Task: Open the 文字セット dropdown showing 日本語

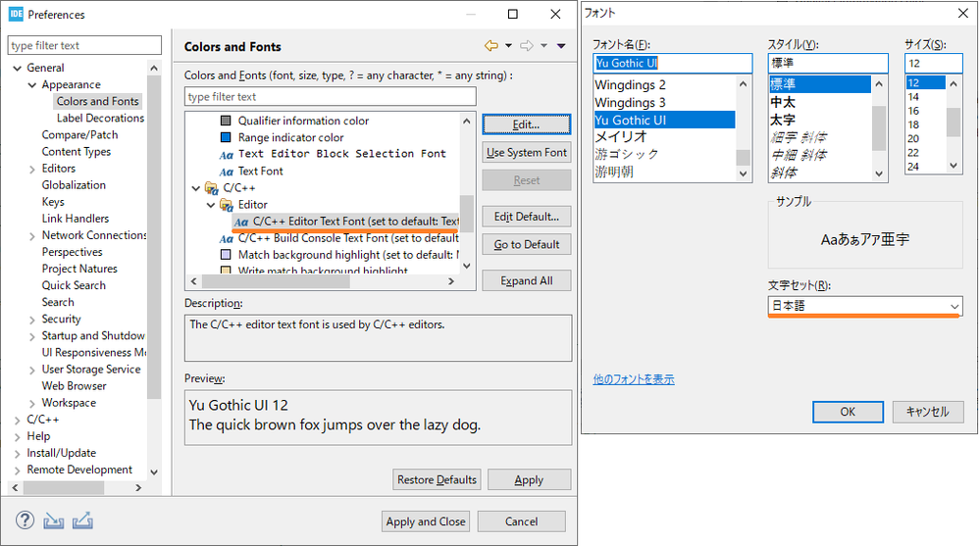Action: pyautogui.click(x=865, y=306)
